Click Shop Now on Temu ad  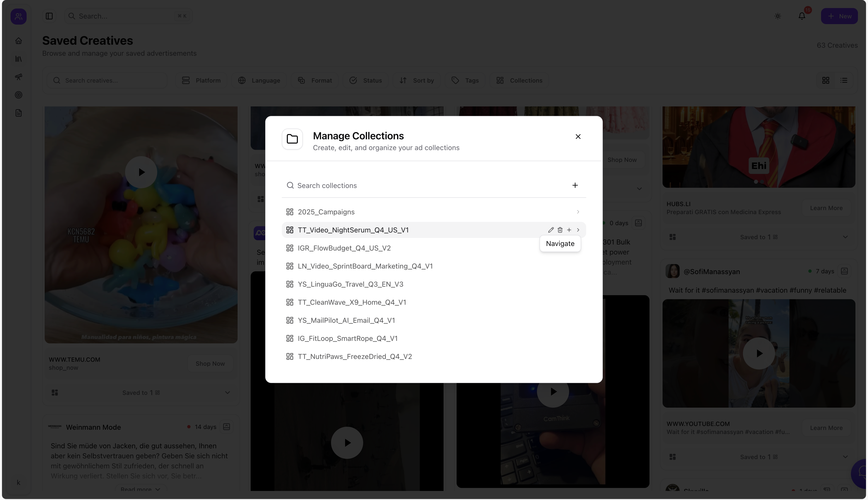coord(210,364)
